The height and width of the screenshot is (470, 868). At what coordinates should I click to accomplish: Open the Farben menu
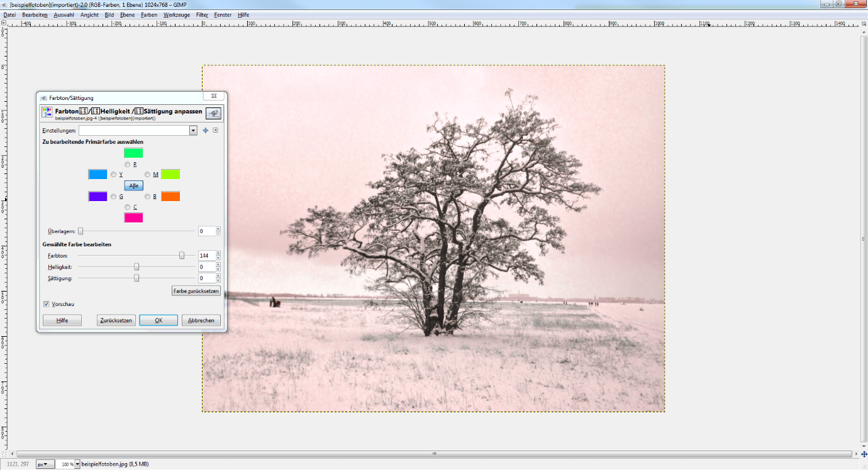[x=149, y=14]
